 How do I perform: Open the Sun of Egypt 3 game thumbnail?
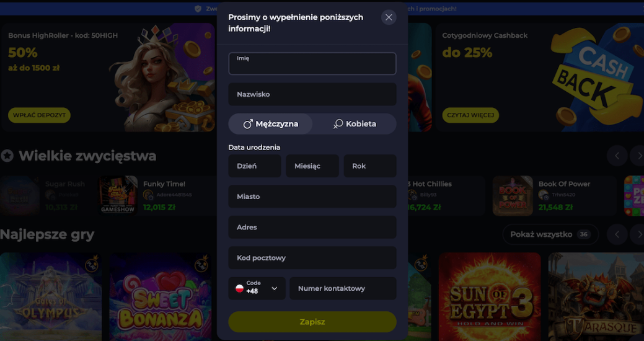[490, 296]
